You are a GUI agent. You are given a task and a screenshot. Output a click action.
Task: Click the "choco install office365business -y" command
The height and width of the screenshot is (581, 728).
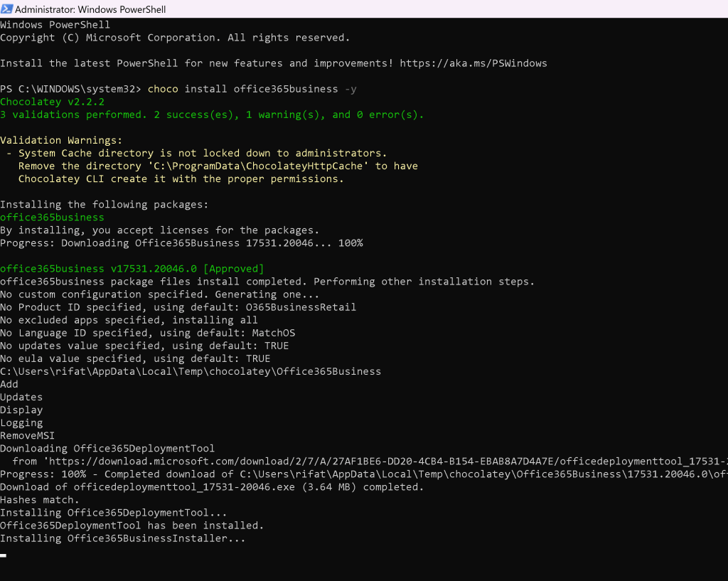(252, 89)
